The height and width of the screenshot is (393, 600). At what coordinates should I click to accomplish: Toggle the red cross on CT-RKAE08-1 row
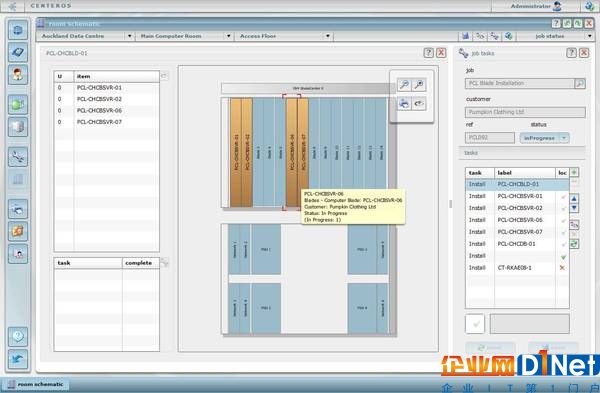tap(562, 268)
